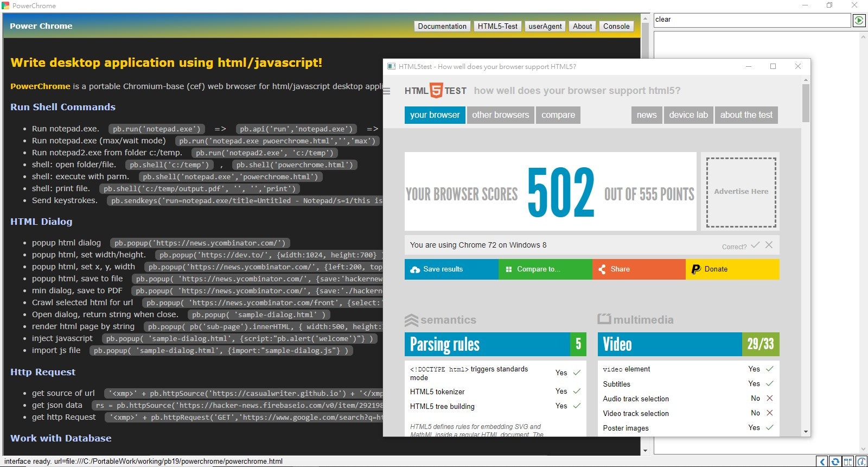Screen dimensions: 868x467
Task: Click the userAgent header button
Action: pyautogui.click(x=545, y=26)
